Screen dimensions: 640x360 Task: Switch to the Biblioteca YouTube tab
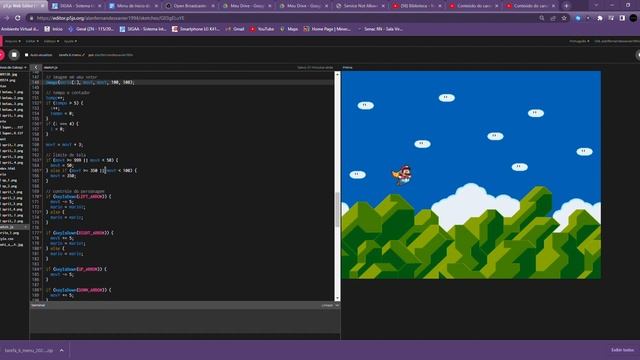(417, 6)
